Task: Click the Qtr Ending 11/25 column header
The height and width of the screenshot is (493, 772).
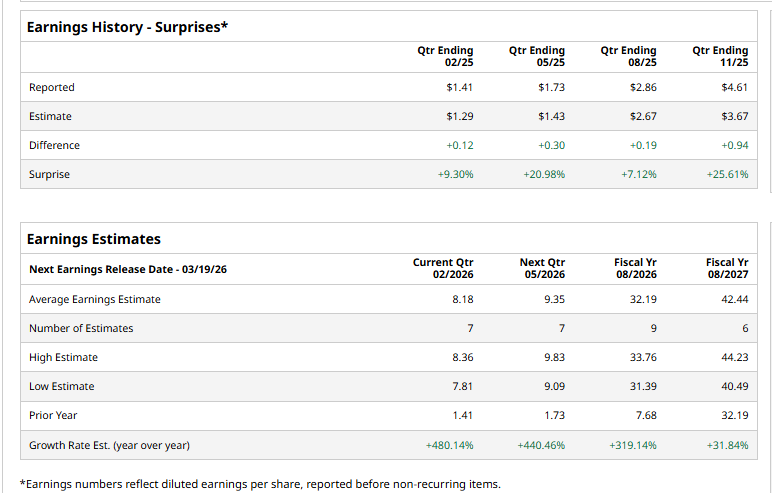Action: 720,56
